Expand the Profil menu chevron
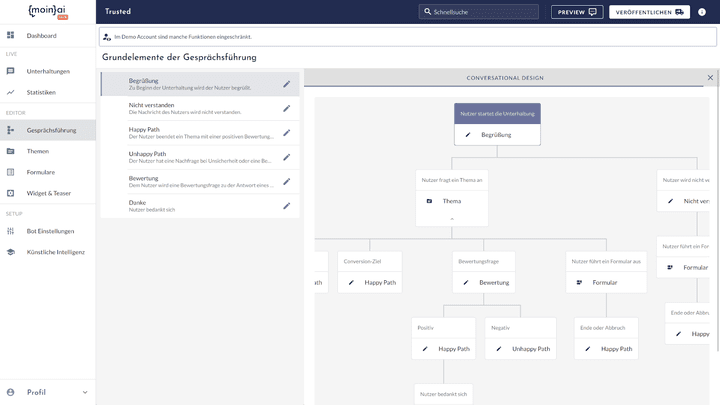720x405 pixels. [x=85, y=392]
